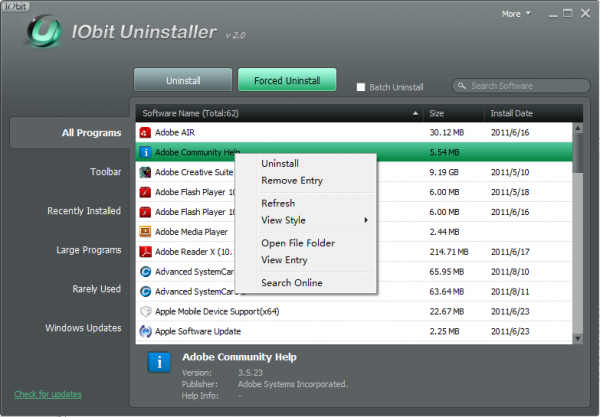Viewport: 600px width, 417px height.
Task: Open the Rarely Used category
Action: click(96, 289)
